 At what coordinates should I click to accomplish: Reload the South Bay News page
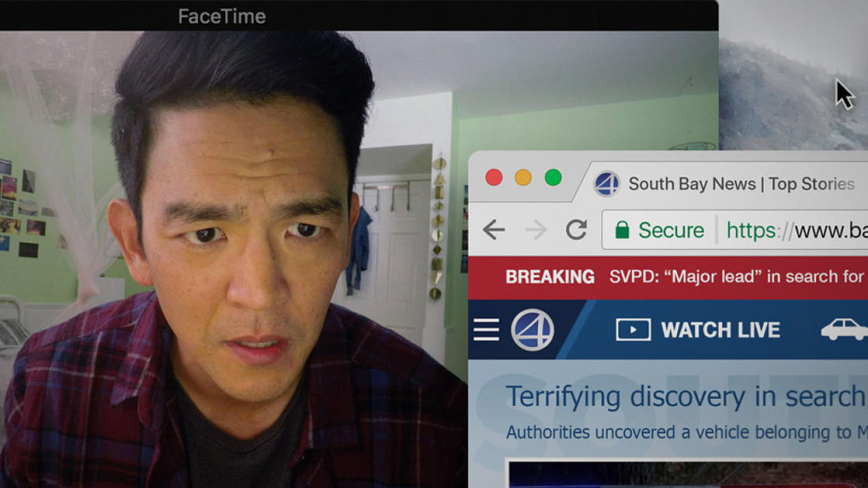[577, 230]
